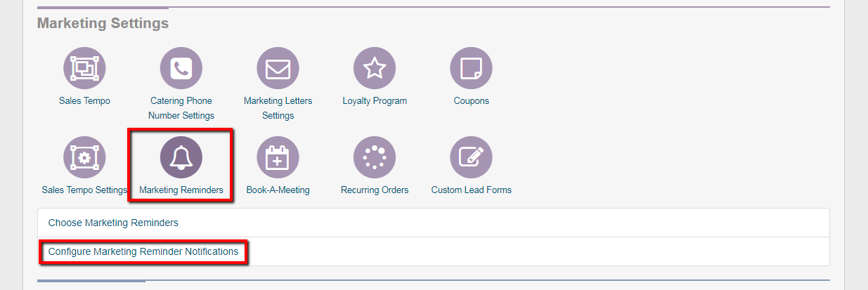Click Configure Marketing Reminder Notifications link
The height and width of the screenshot is (290, 868).
pyautogui.click(x=143, y=251)
